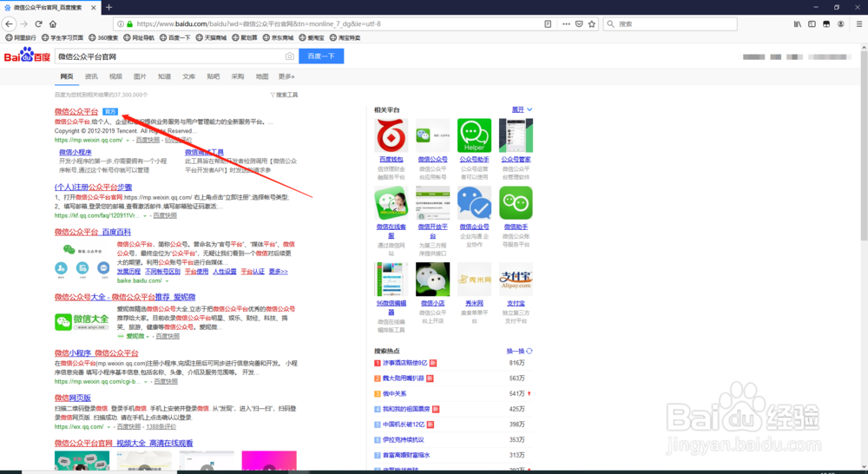Open the 微信公众平台 官方 result link
This screenshot has height=474, width=868.
click(76, 111)
